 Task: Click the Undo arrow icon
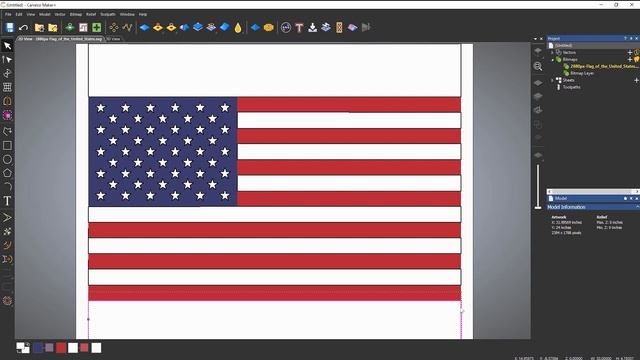point(23,28)
